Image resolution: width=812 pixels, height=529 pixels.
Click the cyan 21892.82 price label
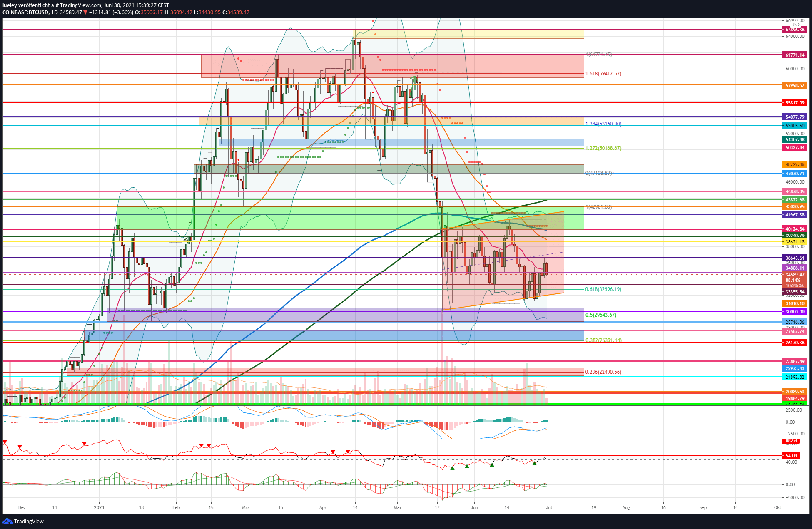tap(795, 377)
